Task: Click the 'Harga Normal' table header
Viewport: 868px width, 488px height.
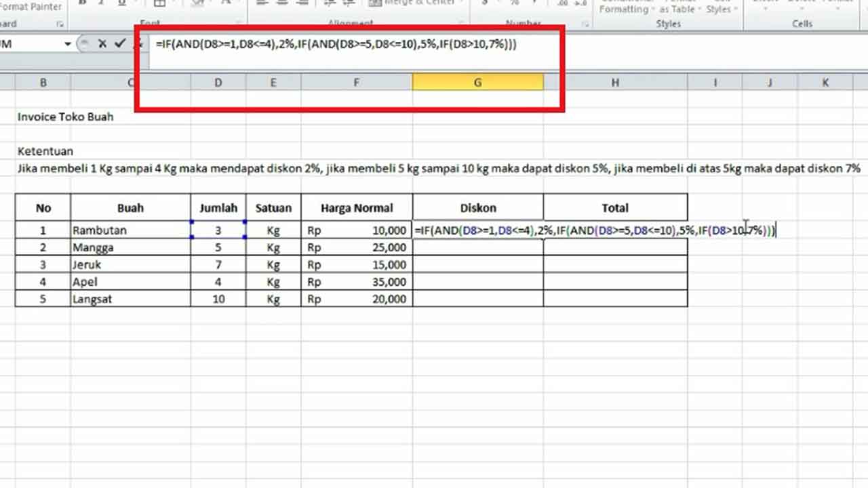Action: pos(357,208)
